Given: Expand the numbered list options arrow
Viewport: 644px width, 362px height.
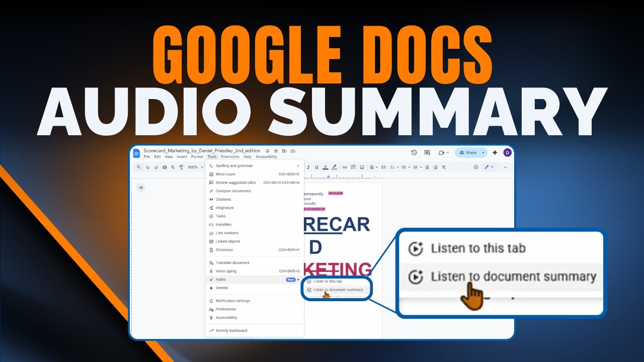Looking at the screenshot, I should tap(421, 167).
